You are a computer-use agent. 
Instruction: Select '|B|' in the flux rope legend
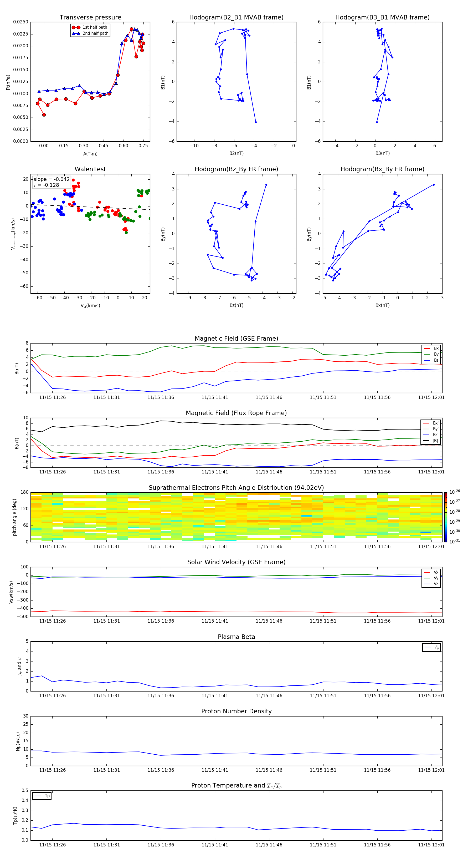tap(431, 441)
